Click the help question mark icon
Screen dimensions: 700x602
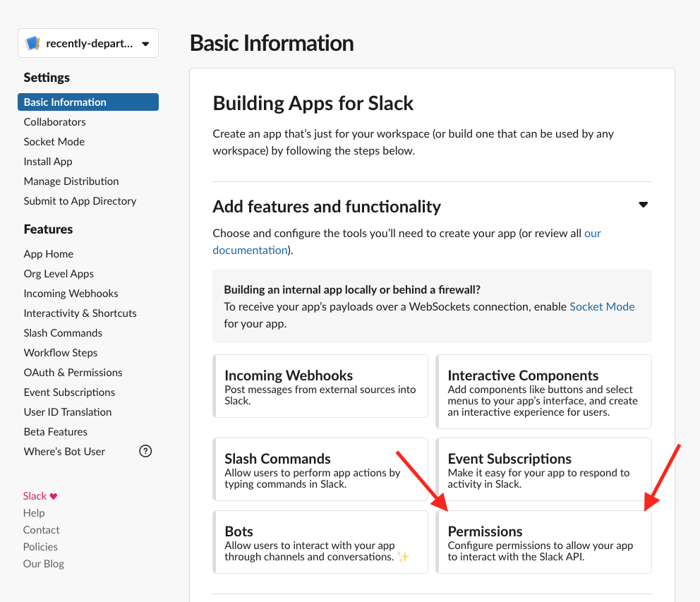click(145, 451)
